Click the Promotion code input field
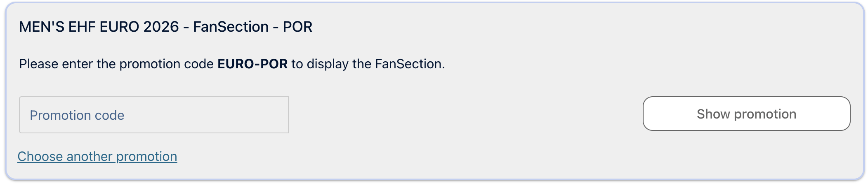The width and height of the screenshot is (868, 186). coord(153,115)
